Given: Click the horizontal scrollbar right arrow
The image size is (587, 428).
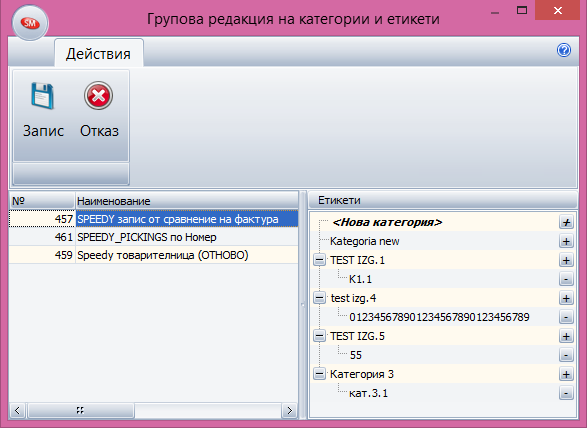Looking at the screenshot, I should [289, 410].
